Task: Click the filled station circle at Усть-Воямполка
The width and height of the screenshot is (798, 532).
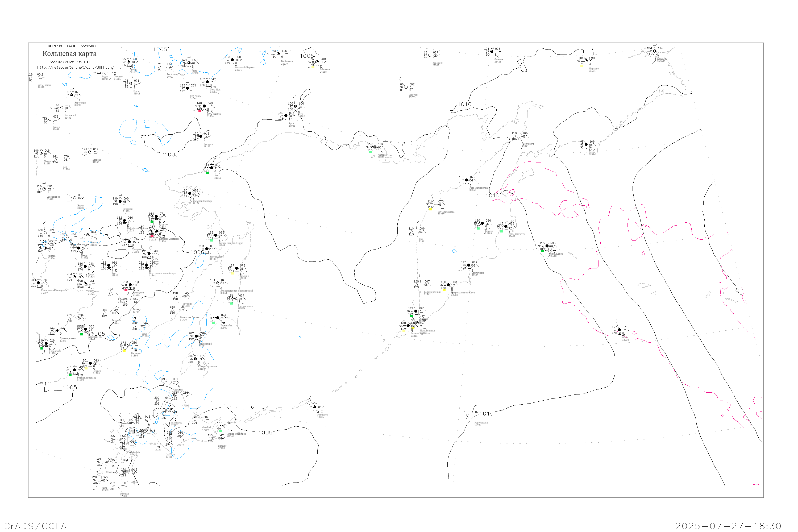Action: pos(467,180)
